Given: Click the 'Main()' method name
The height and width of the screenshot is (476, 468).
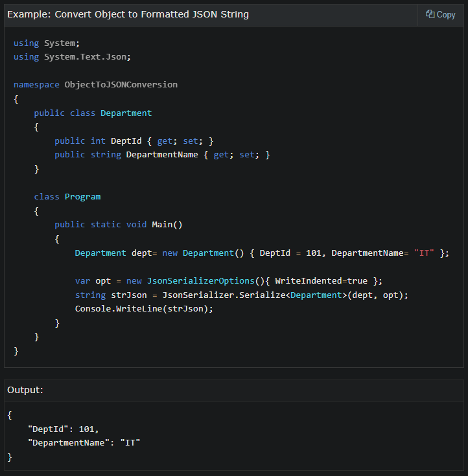Looking at the screenshot, I should 167,224.
